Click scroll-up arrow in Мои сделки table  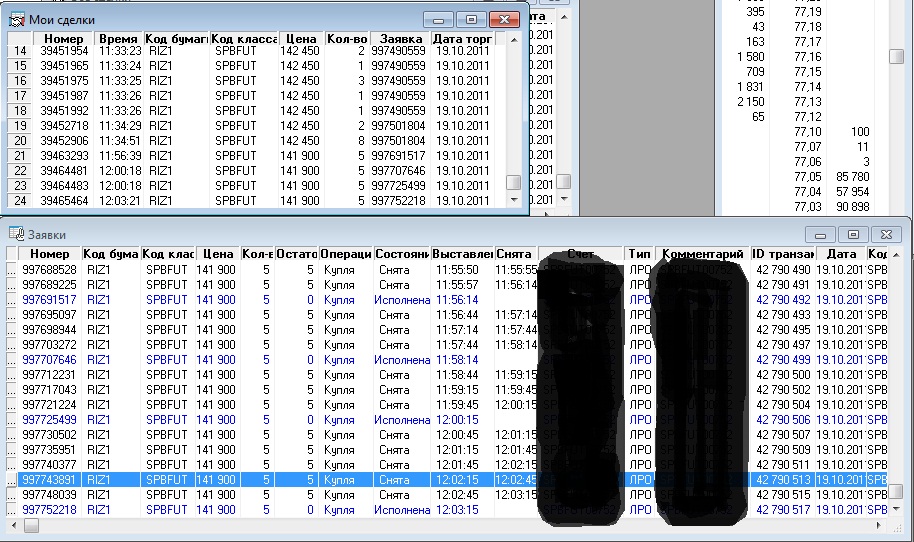pyautogui.click(x=513, y=38)
